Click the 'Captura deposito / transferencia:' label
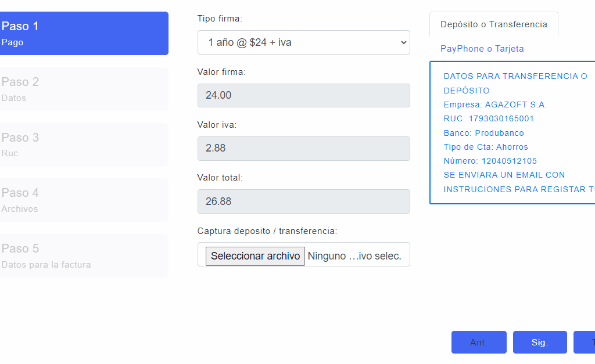This screenshot has height=364, width=595. 267,231
